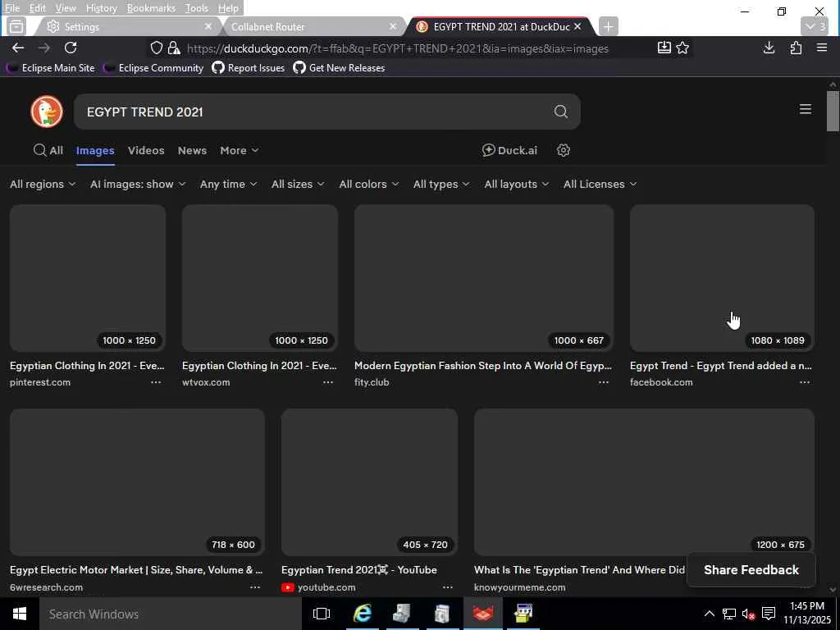Open Eclipse Main Site bookmark
Screen dimensions: 840x630
(x=51, y=68)
